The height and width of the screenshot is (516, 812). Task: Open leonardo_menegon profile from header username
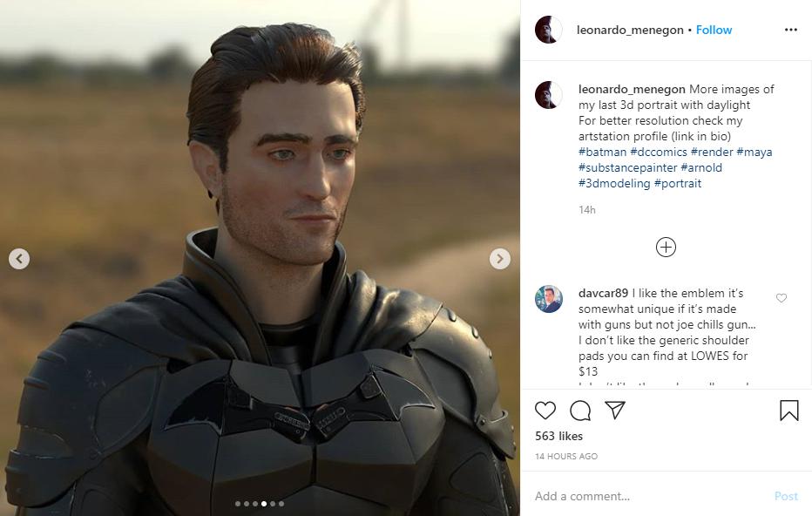click(x=629, y=30)
